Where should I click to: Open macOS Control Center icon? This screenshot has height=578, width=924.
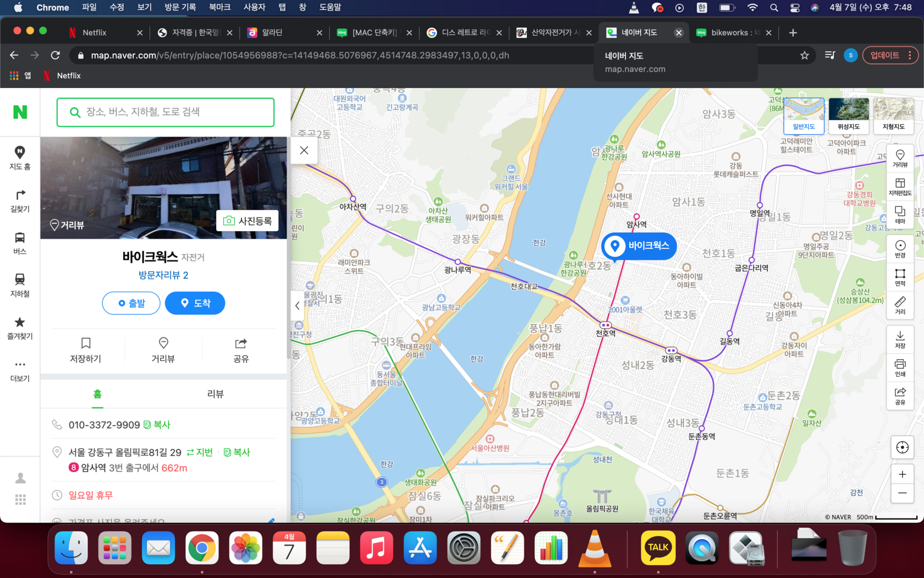click(x=795, y=7)
